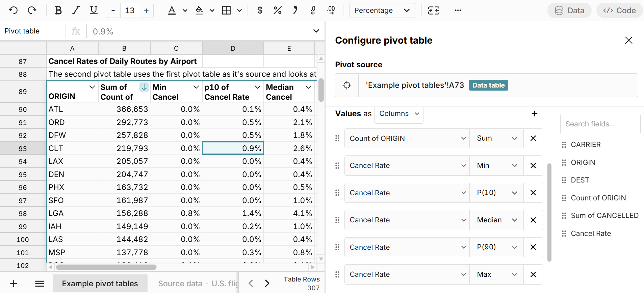The height and width of the screenshot is (293, 644).
Task: Click the redo arrow icon
Action: click(x=32, y=10)
